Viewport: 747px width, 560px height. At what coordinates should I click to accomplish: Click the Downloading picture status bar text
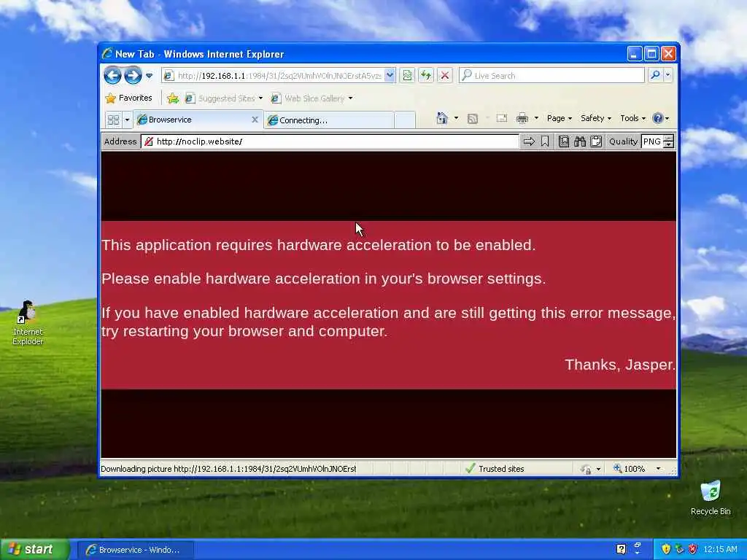(x=228, y=469)
